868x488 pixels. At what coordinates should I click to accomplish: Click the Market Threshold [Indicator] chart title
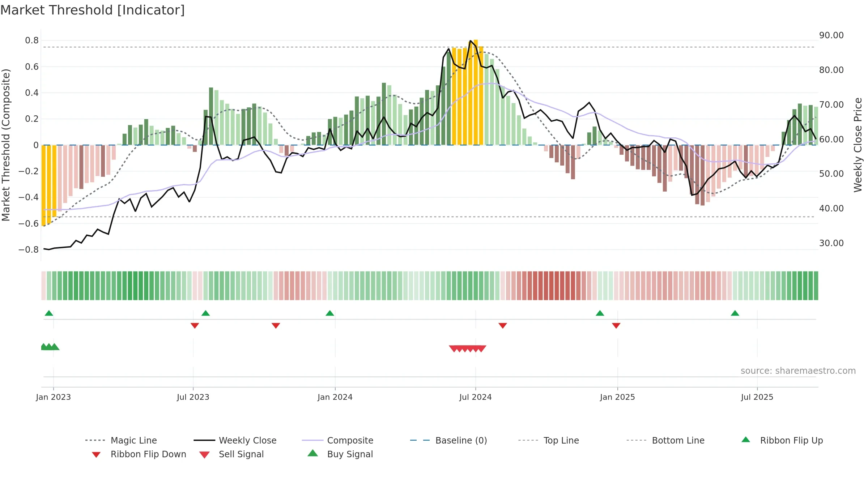[93, 10]
